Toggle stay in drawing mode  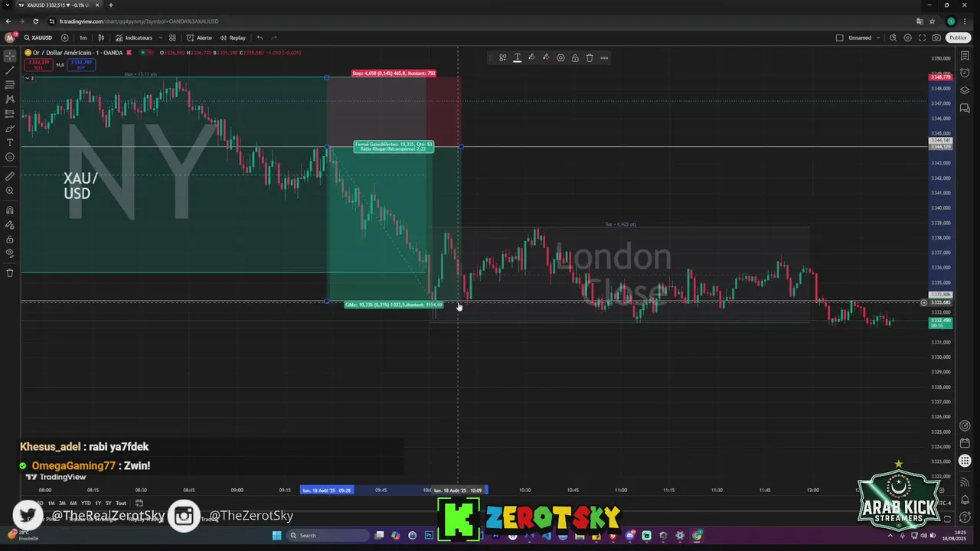tap(10, 225)
